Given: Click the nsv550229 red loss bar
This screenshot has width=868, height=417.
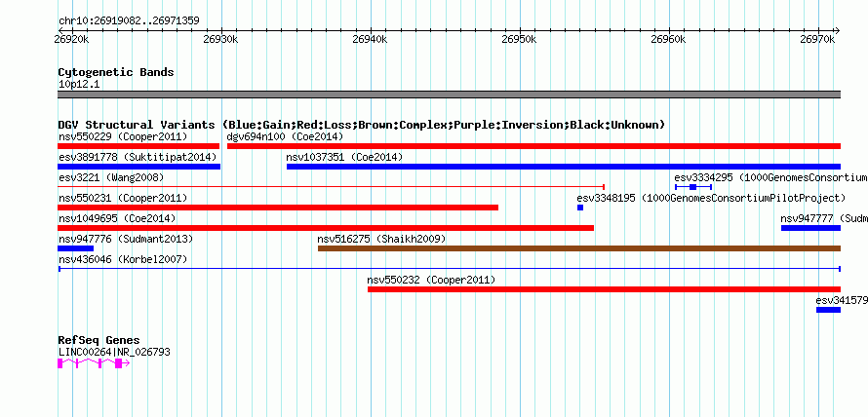Looking at the screenshot, I should [138, 146].
